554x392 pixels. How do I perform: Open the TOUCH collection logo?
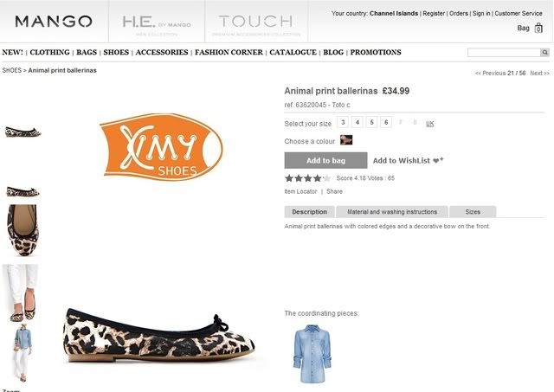256,22
